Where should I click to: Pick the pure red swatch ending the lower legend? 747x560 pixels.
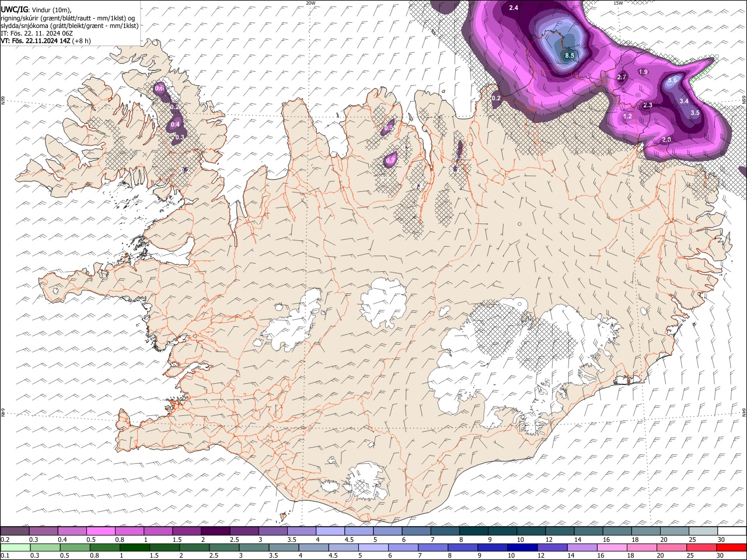point(731,547)
